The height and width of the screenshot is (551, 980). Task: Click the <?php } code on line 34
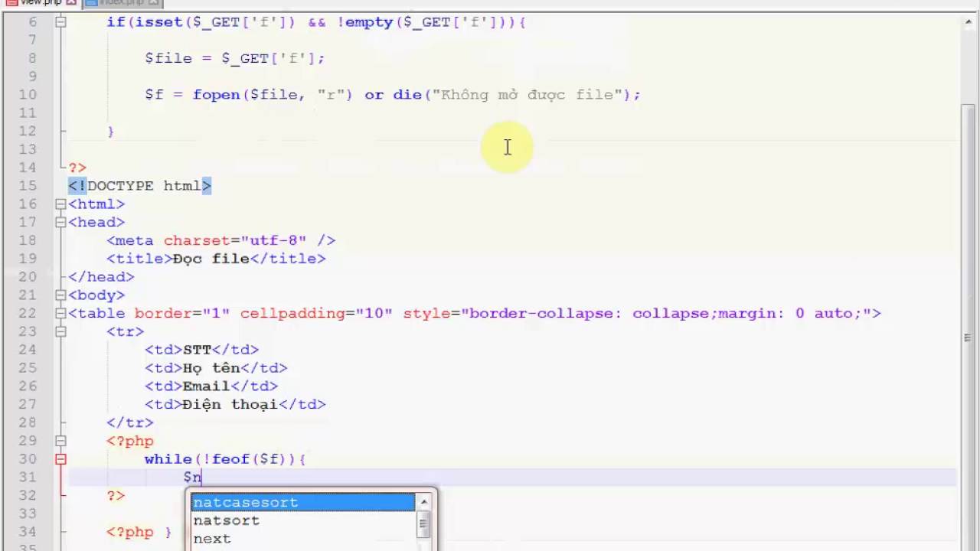tap(139, 532)
